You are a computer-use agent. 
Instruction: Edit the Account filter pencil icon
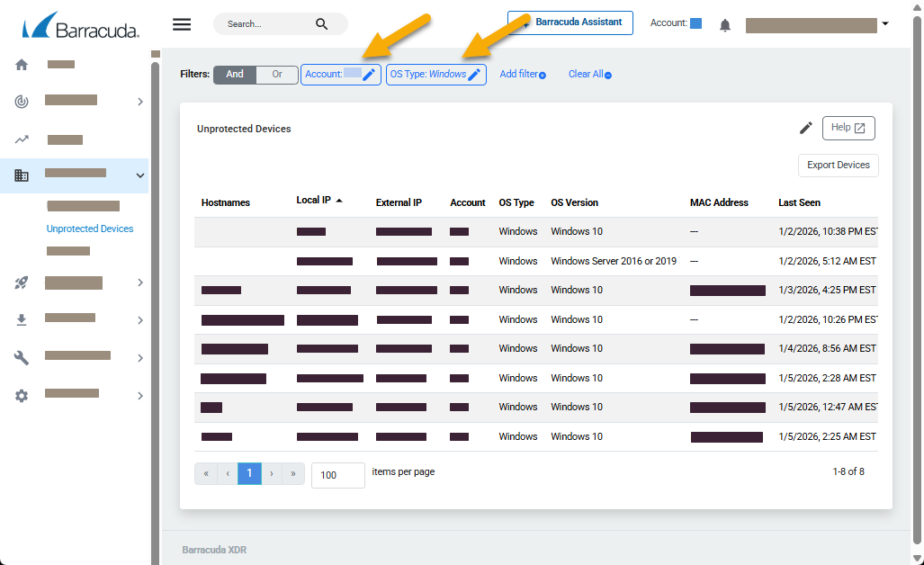(368, 75)
